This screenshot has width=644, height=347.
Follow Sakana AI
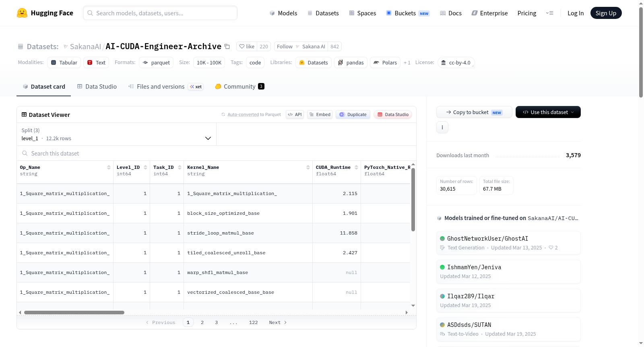point(301,46)
